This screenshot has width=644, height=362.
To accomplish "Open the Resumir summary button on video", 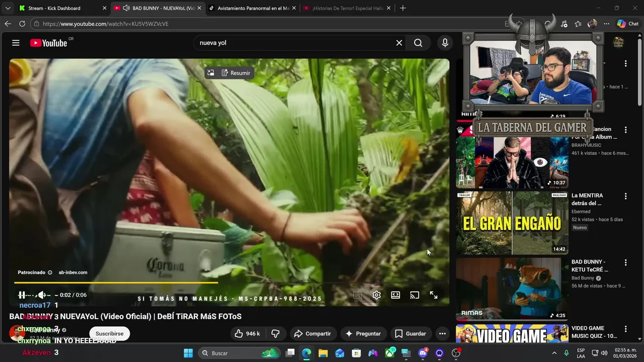I will pyautogui.click(x=235, y=73).
